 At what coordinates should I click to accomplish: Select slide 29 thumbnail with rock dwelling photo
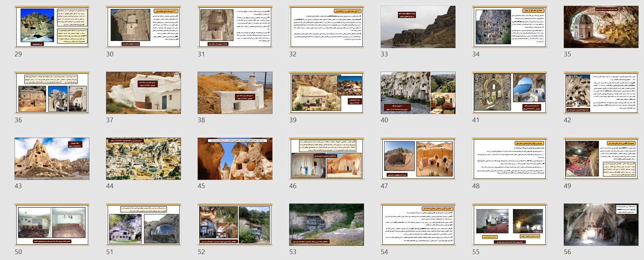(x=52, y=27)
